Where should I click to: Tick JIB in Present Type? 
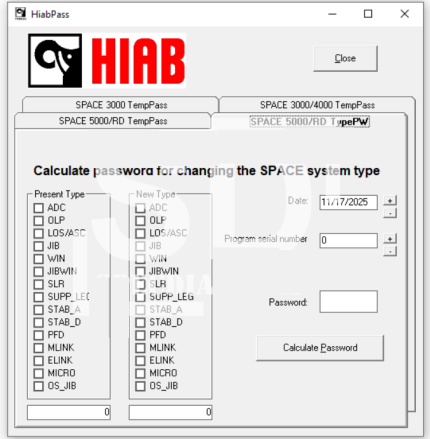pos(39,246)
